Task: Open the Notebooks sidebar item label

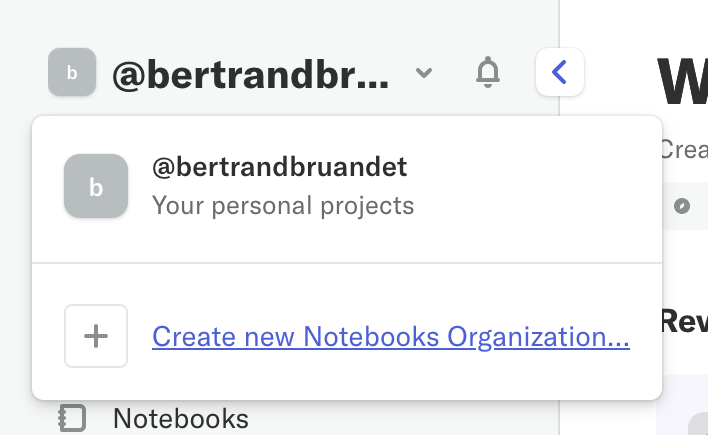Action: coord(180,417)
